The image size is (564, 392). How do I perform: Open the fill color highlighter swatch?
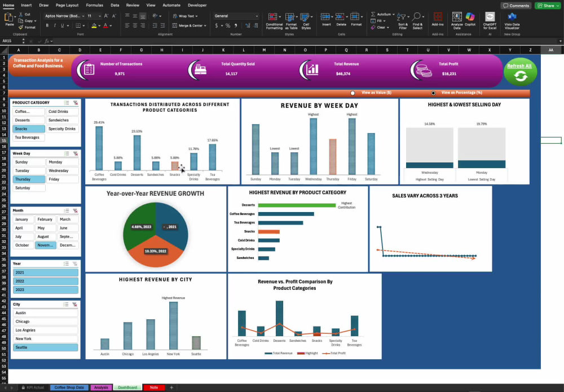pos(94,26)
